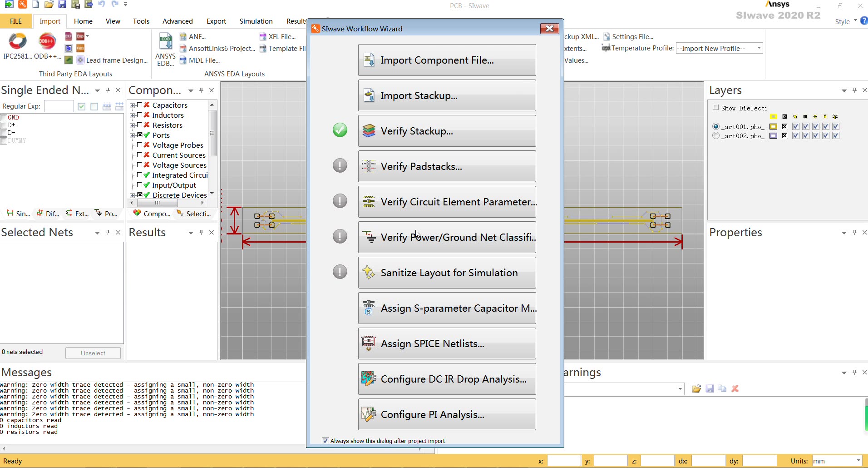
Task: Click Configure PI Analysis button
Action: 447,414
